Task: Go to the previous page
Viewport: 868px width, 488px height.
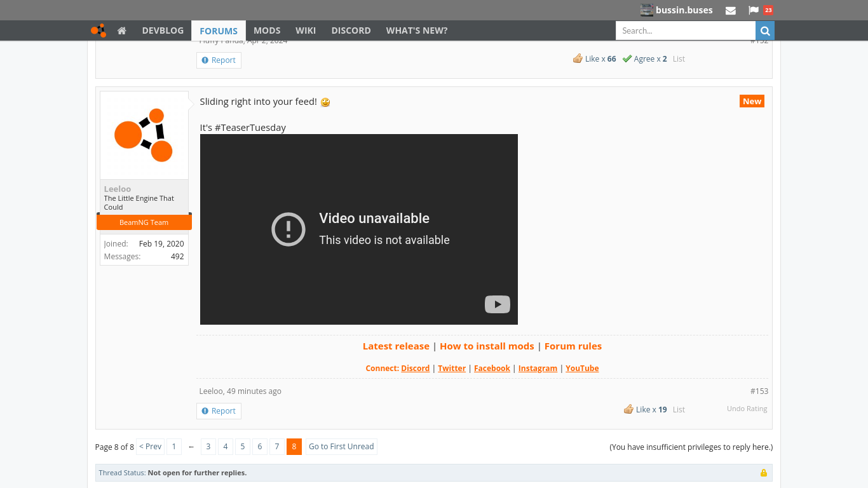Action: pos(151,447)
